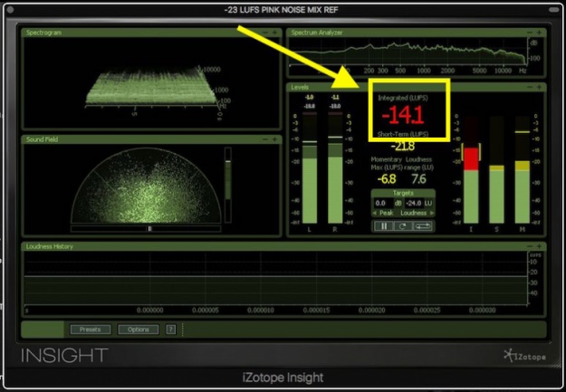Open the Presets menu
566x392 pixels.
(x=91, y=330)
